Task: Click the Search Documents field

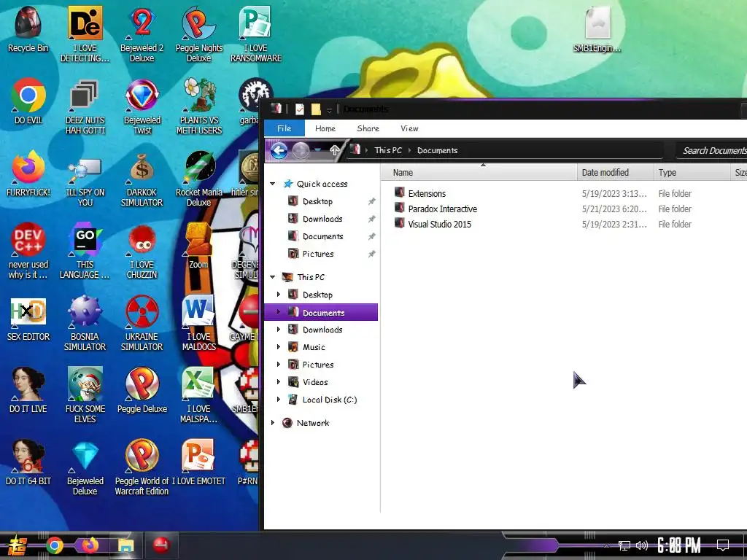Action: (711, 150)
